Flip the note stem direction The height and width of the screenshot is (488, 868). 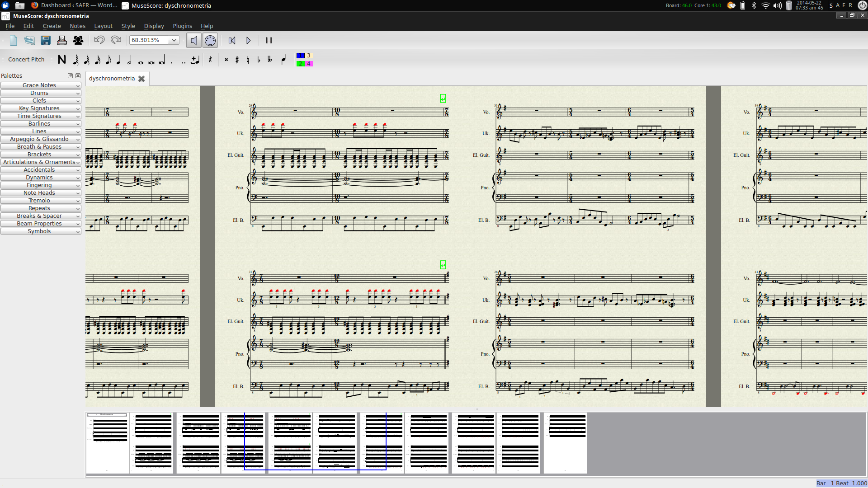[x=283, y=60]
